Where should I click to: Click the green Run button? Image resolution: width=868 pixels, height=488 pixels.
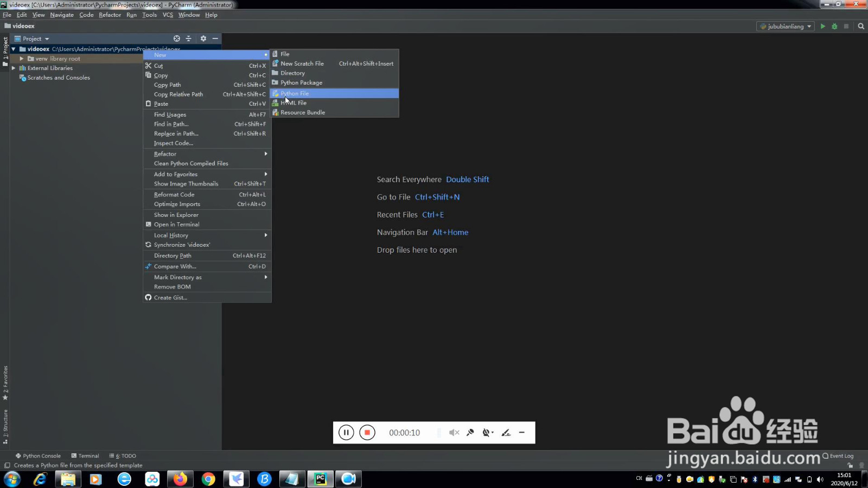coord(823,26)
